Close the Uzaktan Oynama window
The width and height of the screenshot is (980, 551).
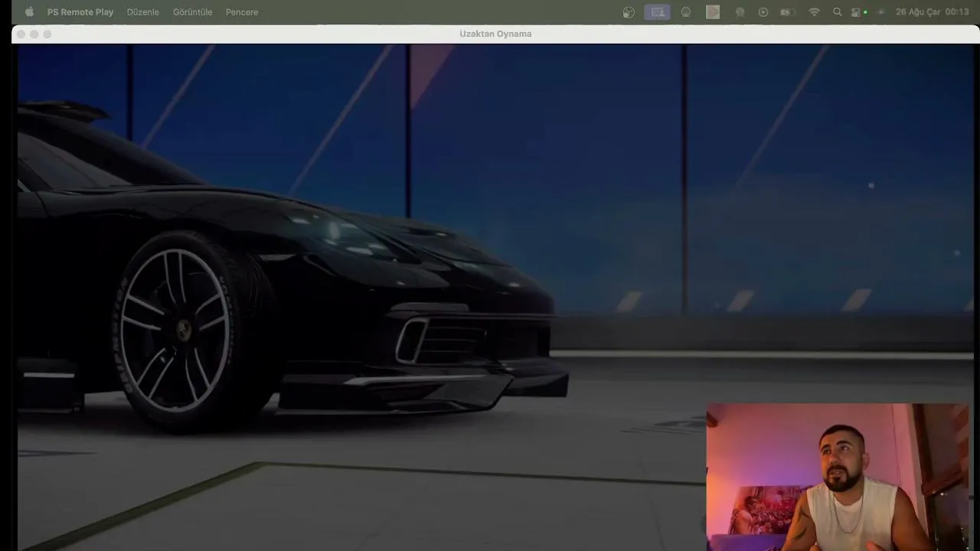pos(21,34)
